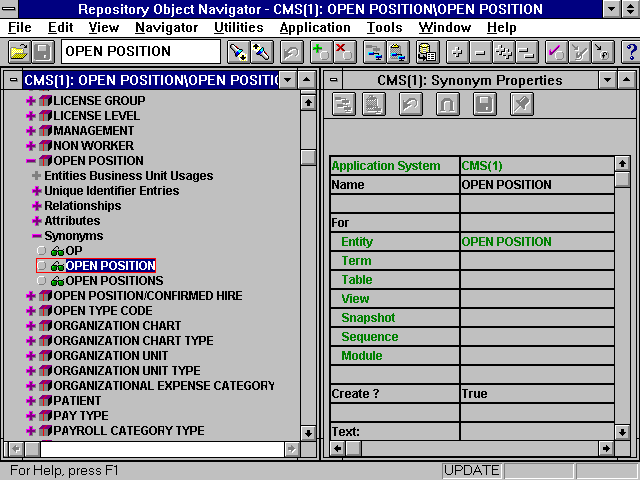This screenshot has width=640, height=480.
Task: Click the MANAGEMENT entity cube icon
Action: tap(45, 130)
